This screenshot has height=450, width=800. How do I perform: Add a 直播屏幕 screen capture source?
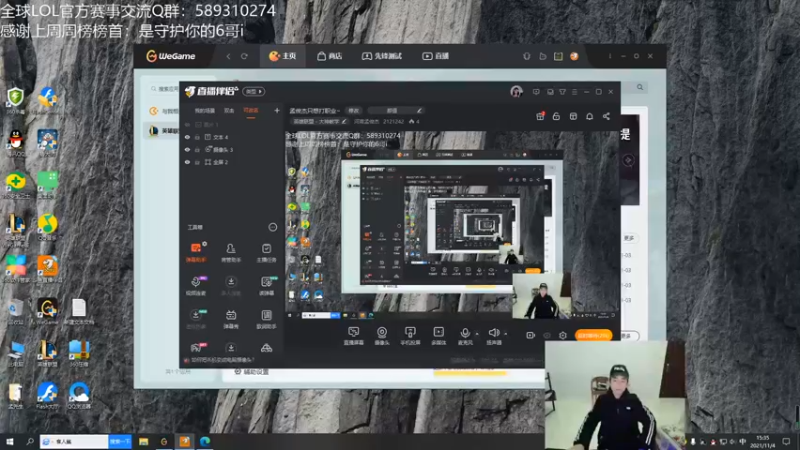(354, 336)
